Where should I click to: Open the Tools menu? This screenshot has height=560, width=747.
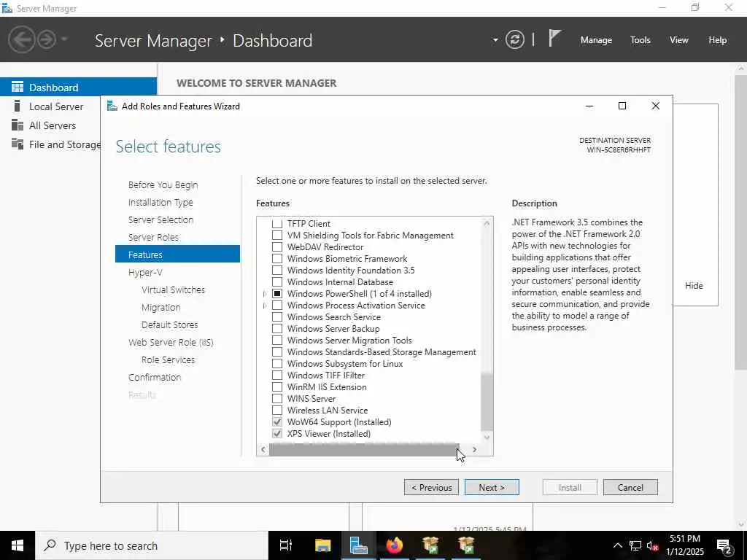(640, 40)
